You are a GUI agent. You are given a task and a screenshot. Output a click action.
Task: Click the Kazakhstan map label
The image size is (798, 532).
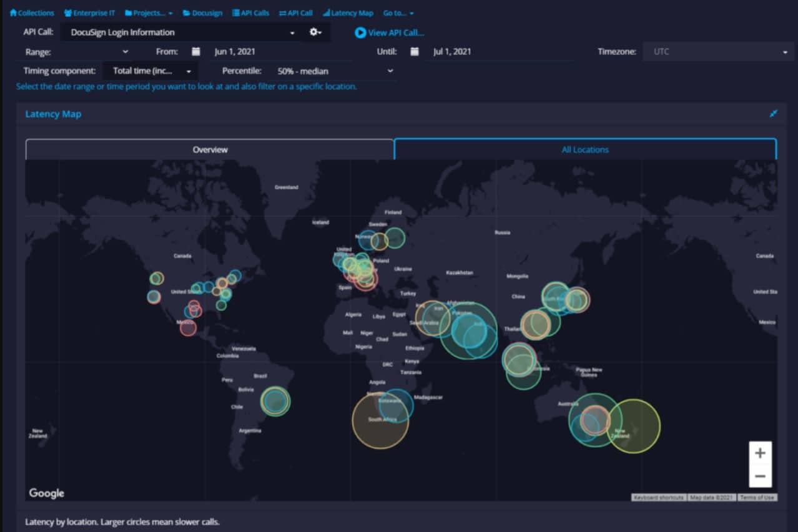(460, 273)
